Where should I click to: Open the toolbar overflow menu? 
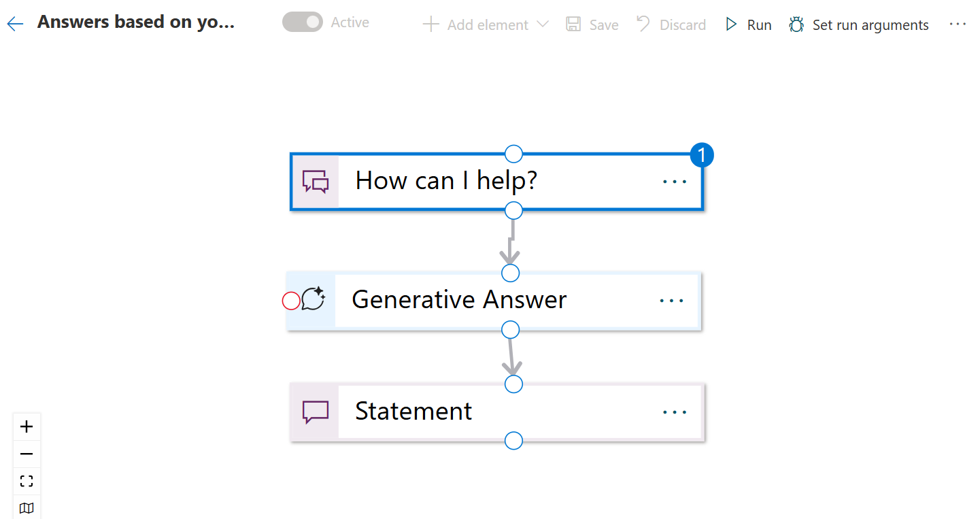(958, 24)
